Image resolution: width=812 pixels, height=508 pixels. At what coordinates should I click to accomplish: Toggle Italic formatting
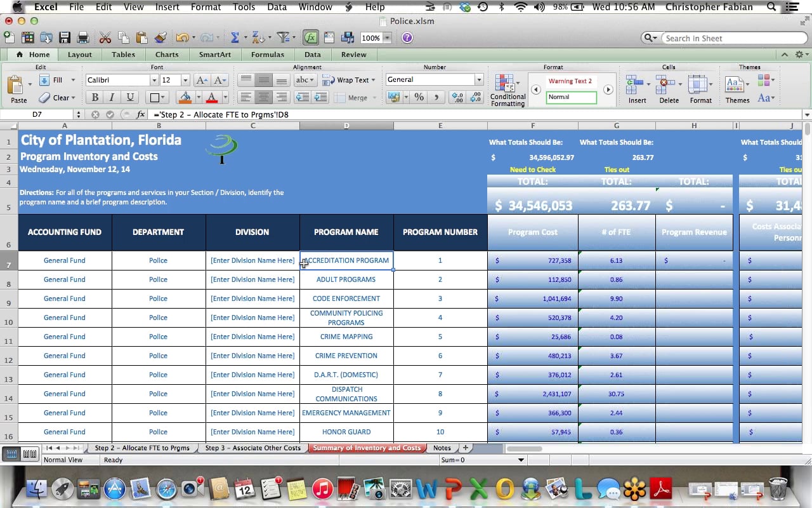[112, 97]
